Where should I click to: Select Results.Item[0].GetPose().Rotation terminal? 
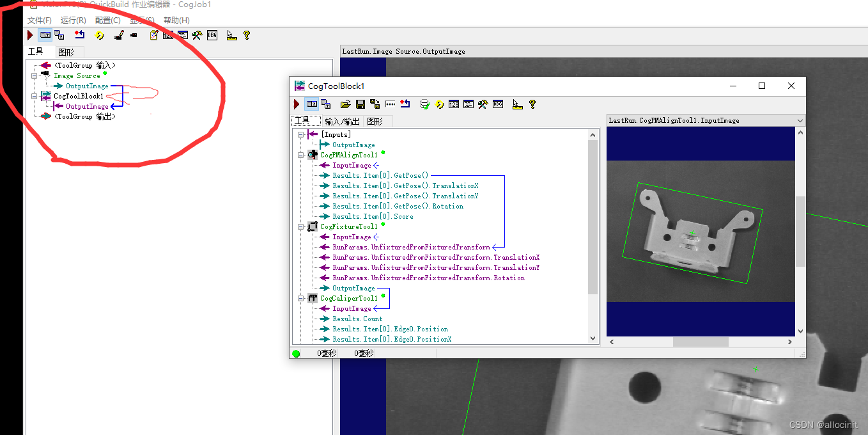pyautogui.click(x=398, y=206)
